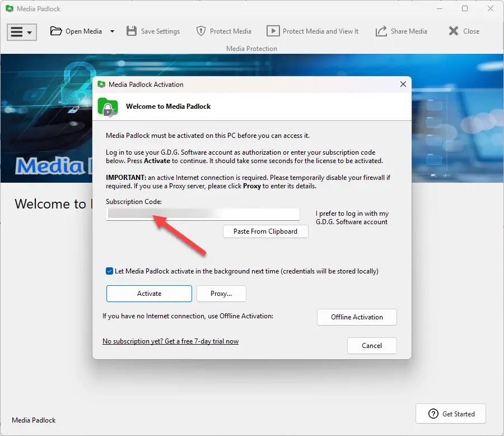Click the Activate button
The width and height of the screenshot is (504, 436).
coord(149,293)
